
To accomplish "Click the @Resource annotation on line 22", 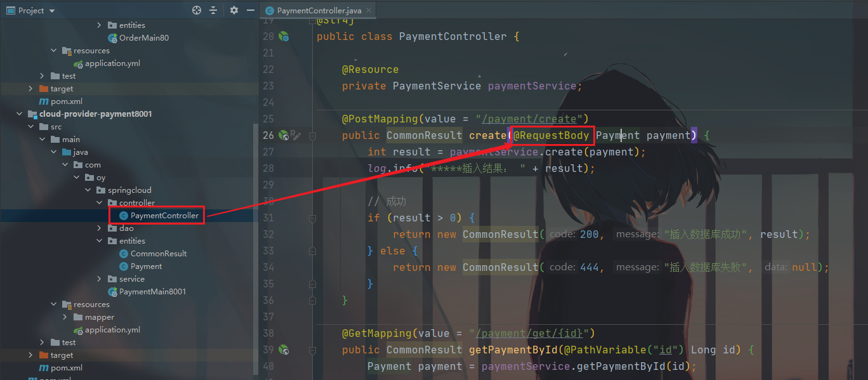I will coord(371,69).
